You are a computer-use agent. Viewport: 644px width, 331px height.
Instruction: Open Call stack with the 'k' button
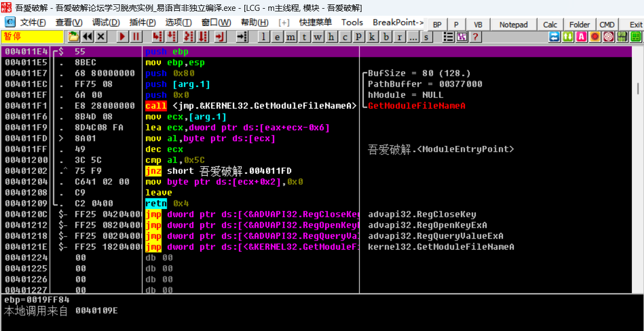pos(372,37)
